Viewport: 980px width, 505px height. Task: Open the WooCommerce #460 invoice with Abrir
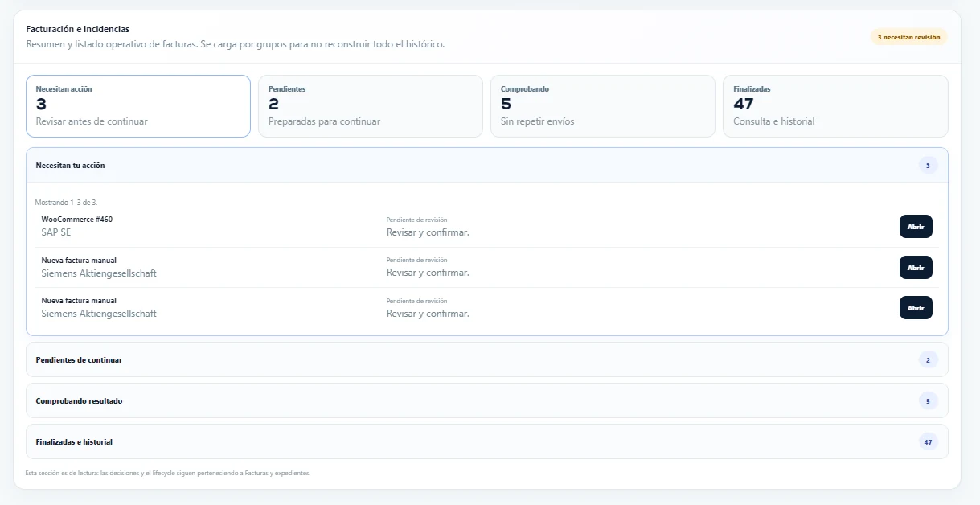(x=916, y=227)
